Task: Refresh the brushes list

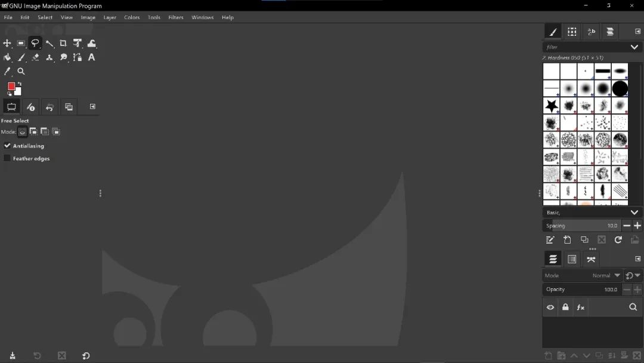Action: [x=618, y=239]
